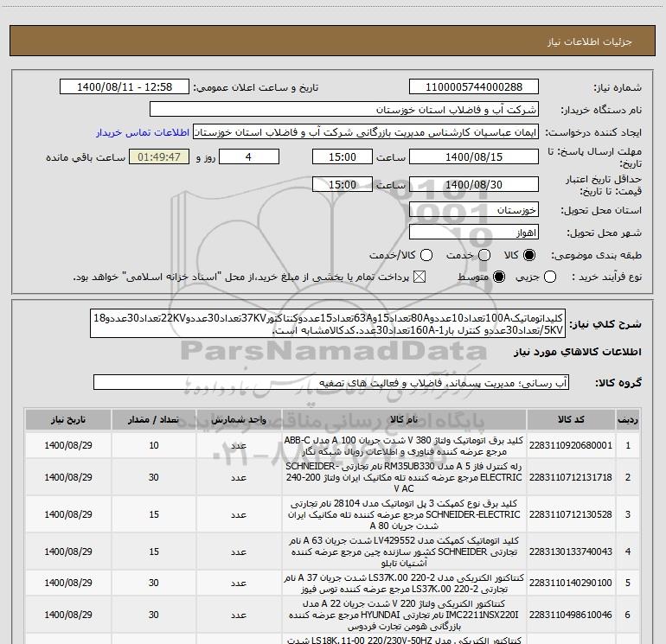
Task: Click HYUNDAI IMC2211NSX220I contactor item name
Action: point(404,615)
